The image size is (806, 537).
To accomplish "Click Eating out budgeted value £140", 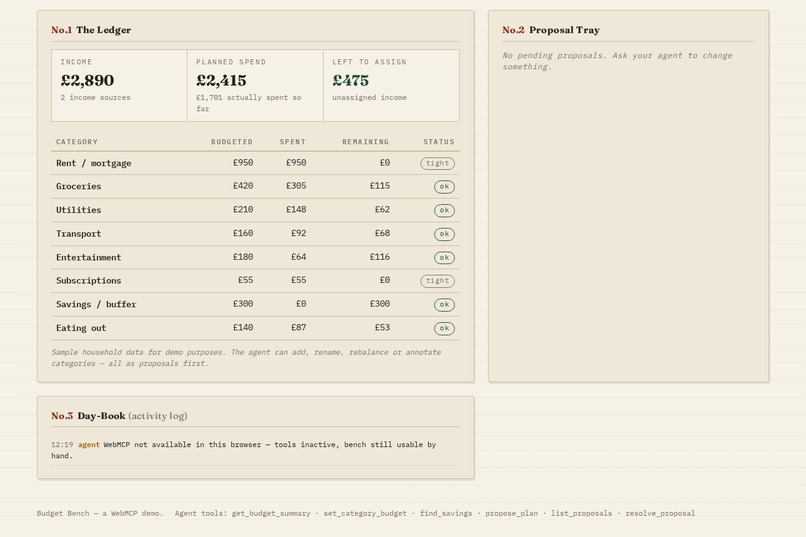I will (x=243, y=327).
